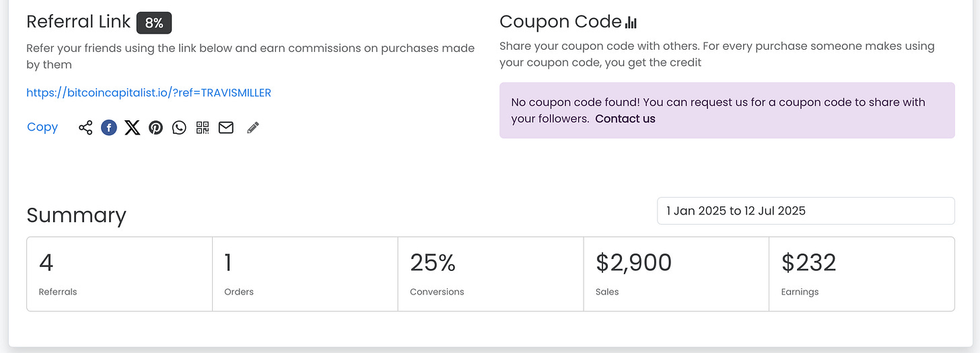Image resolution: width=980 pixels, height=353 pixels.
Task: Copy the referral link
Action: point(42,127)
